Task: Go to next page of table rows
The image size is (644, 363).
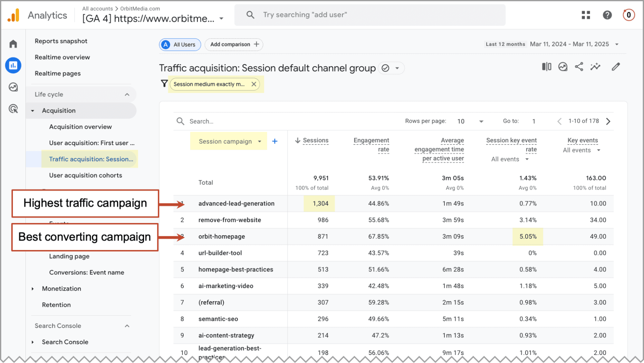Action: point(608,121)
